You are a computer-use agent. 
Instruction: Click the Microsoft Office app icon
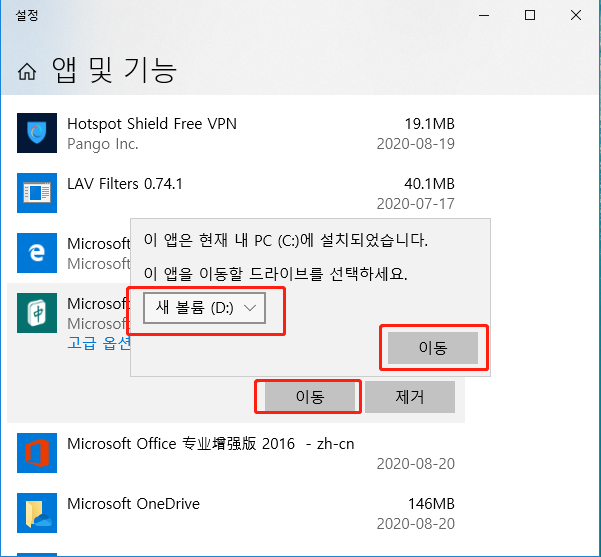[x=37, y=453]
